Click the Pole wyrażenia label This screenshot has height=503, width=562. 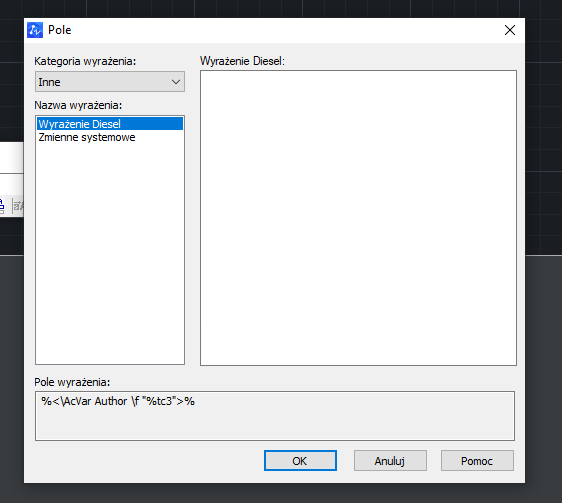click(72, 382)
